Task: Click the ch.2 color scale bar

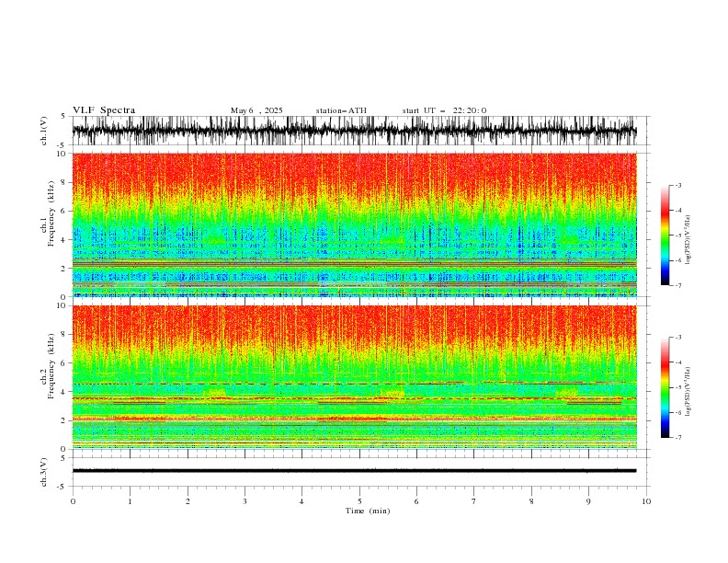Action: (665, 387)
